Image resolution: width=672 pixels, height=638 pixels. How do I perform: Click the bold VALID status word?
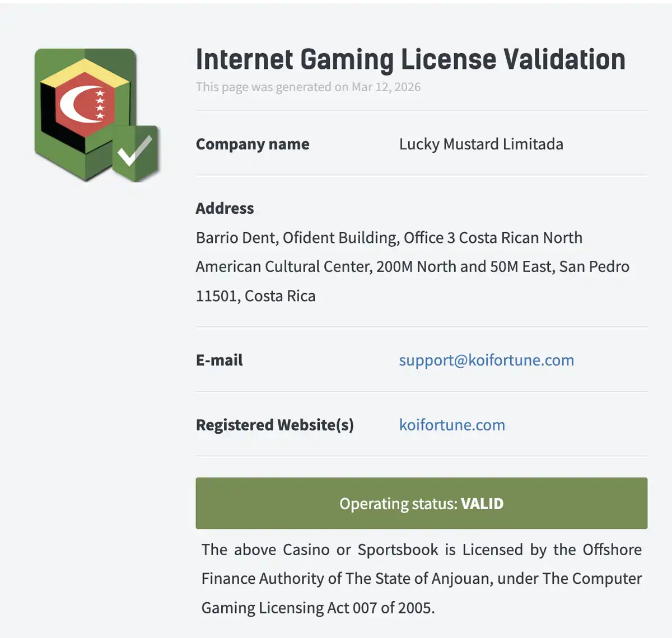pyautogui.click(x=482, y=504)
